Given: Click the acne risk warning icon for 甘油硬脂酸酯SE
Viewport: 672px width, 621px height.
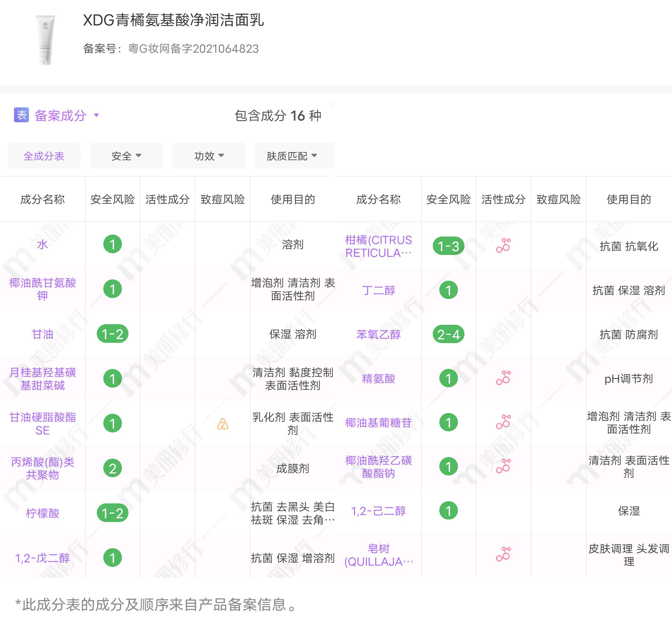Looking at the screenshot, I should point(222,424).
